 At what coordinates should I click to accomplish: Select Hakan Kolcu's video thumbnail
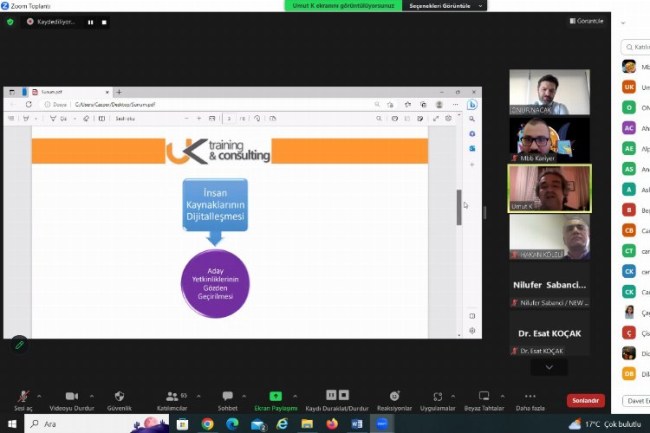coord(549,238)
